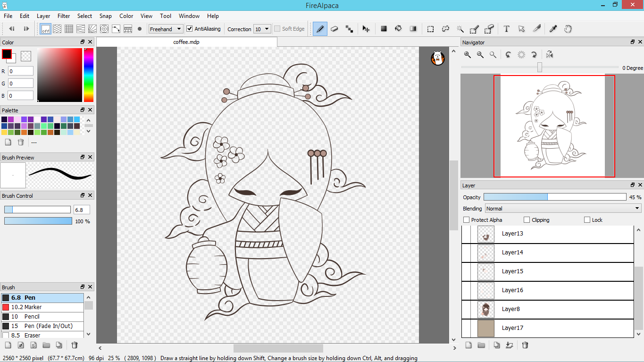This screenshot has width=644, height=362.
Task: Enable radial circle snap
Action: point(104,29)
